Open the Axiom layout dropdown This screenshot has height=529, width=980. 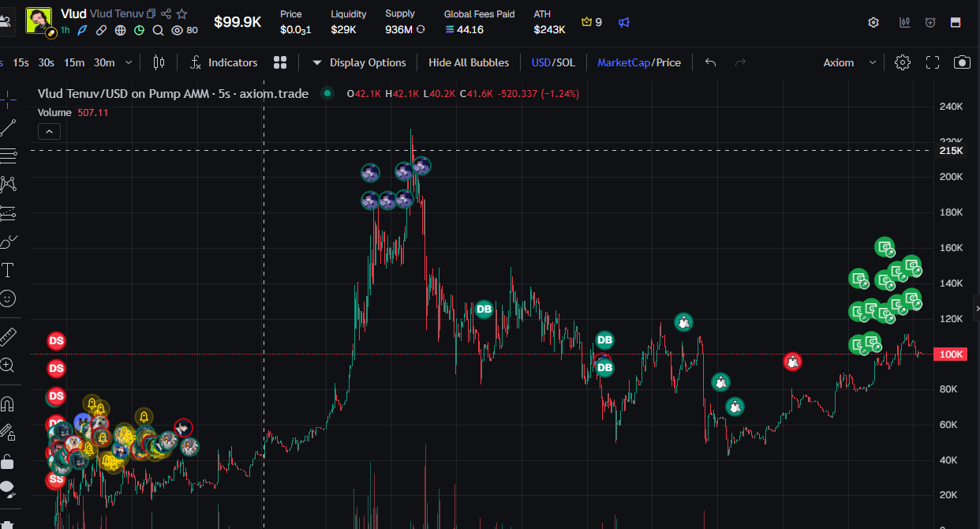(850, 62)
